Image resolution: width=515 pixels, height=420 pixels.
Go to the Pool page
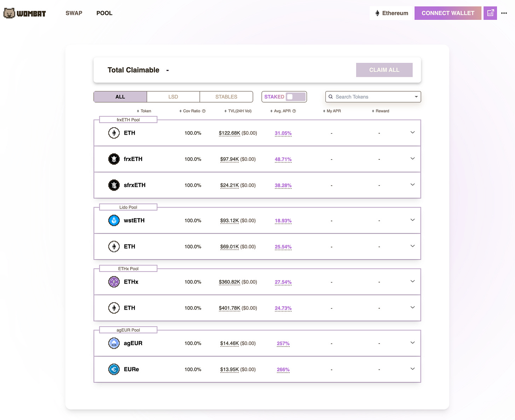(x=104, y=13)
